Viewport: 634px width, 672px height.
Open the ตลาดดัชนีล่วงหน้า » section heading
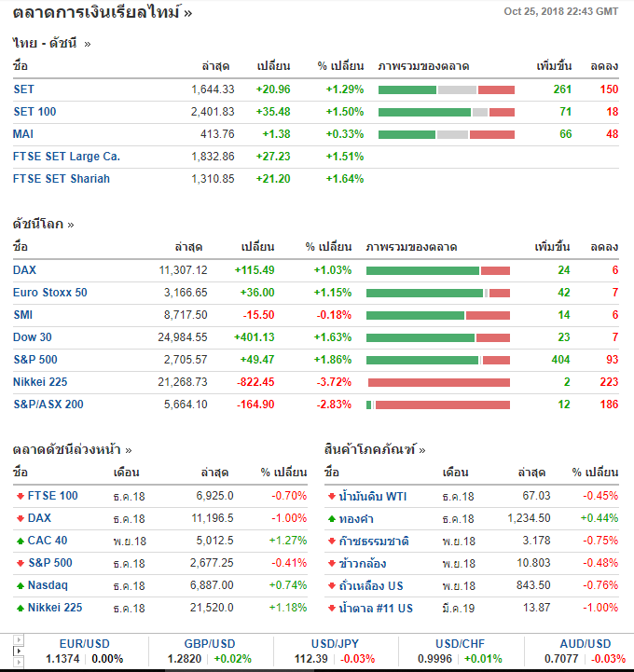(72, 449)
